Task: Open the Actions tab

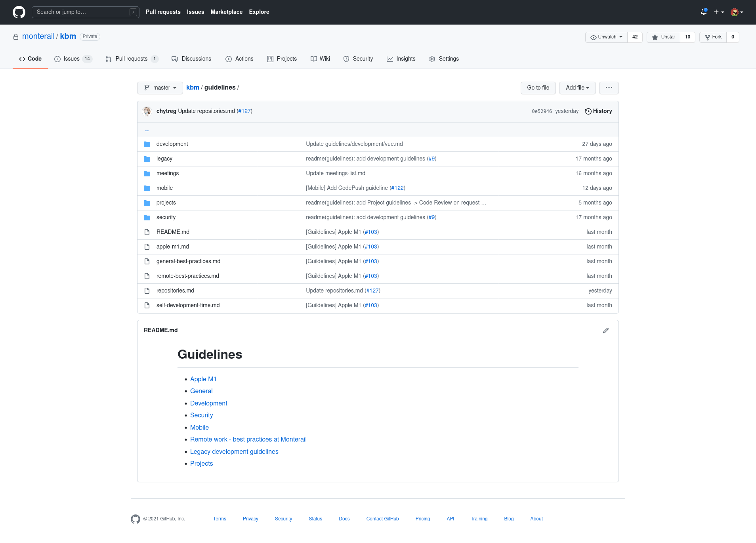Action: [239, 59]
